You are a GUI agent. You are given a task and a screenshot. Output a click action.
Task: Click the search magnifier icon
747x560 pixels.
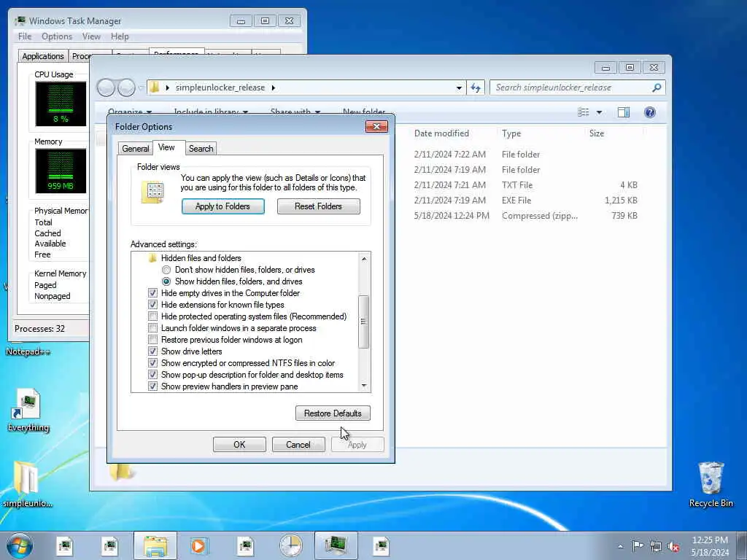(x=657, y=87)
